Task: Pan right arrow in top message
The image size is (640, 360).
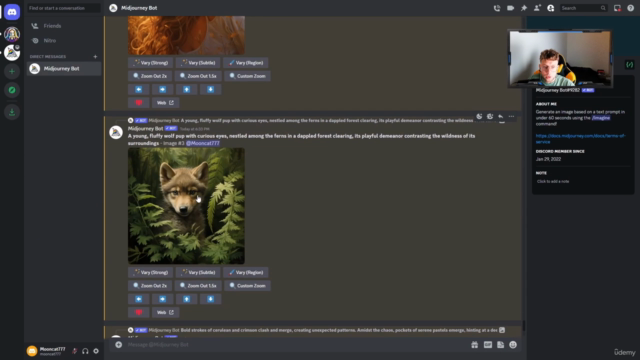Action: pyautogui.click(x=162, y=89)
